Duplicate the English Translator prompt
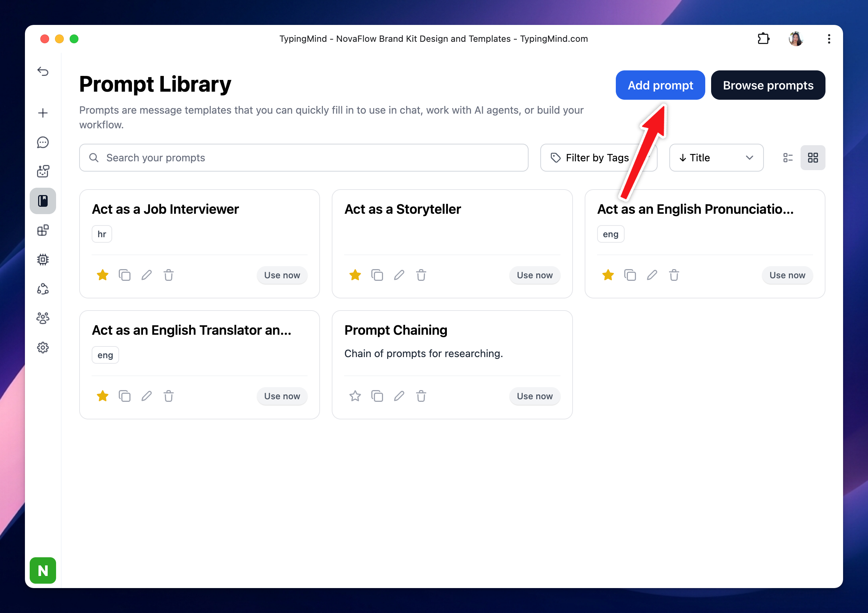Viewport: 868px width, 613px height. (125, 396)
